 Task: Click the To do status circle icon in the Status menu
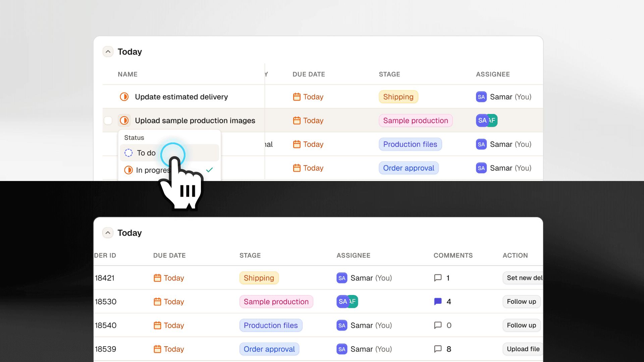point(128,153)
